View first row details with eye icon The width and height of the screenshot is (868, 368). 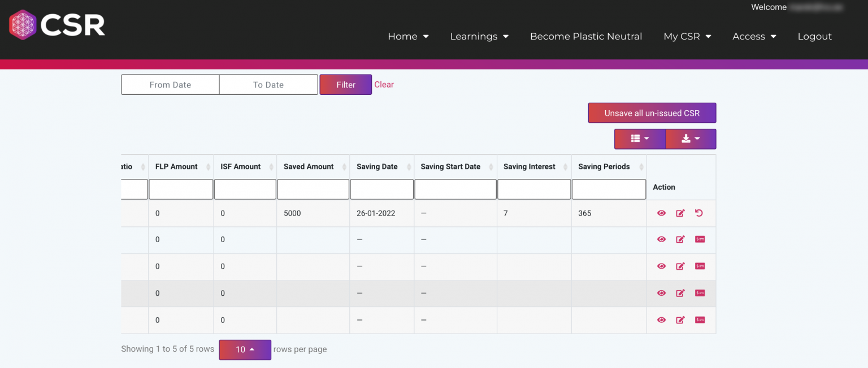661,213
